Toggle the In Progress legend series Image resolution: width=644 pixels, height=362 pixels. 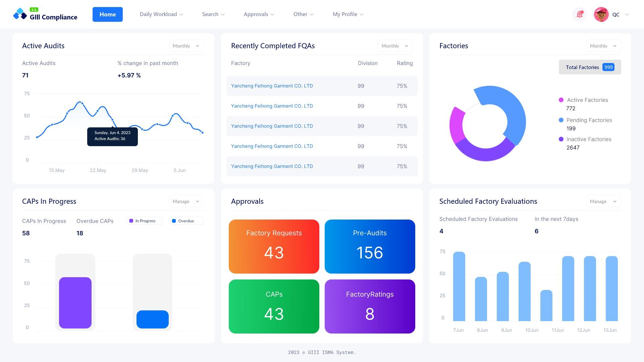click(x=145, y=221)
